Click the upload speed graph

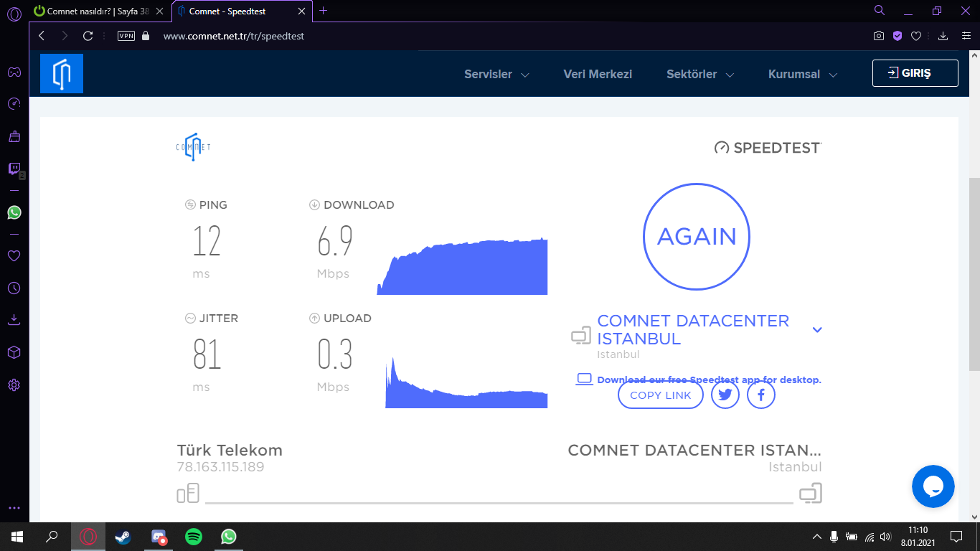466,382
